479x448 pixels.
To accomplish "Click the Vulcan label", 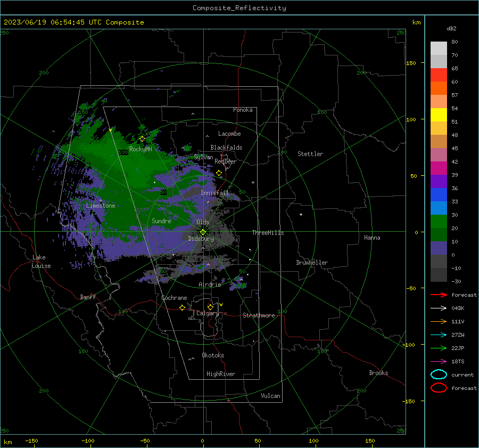I will coord(270,396).
